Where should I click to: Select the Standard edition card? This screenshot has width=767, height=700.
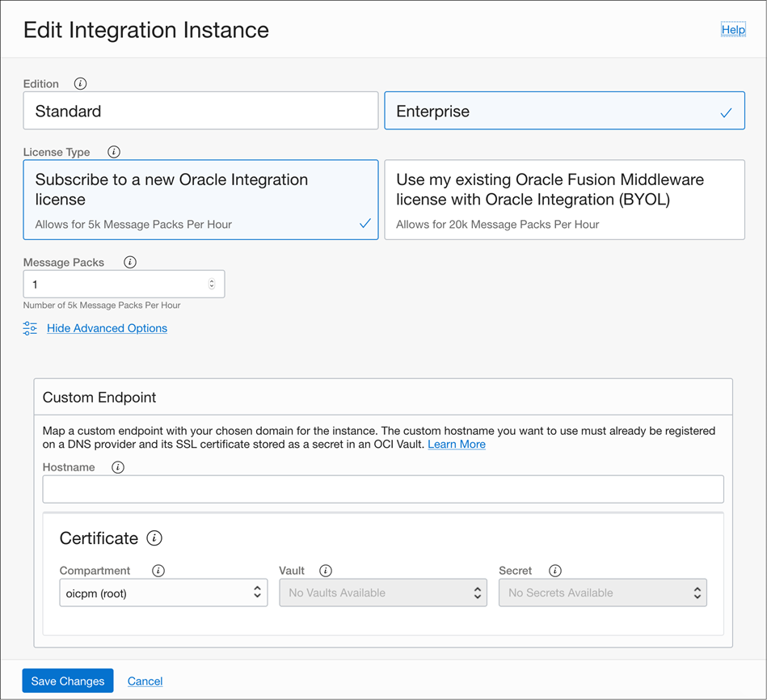200,110
